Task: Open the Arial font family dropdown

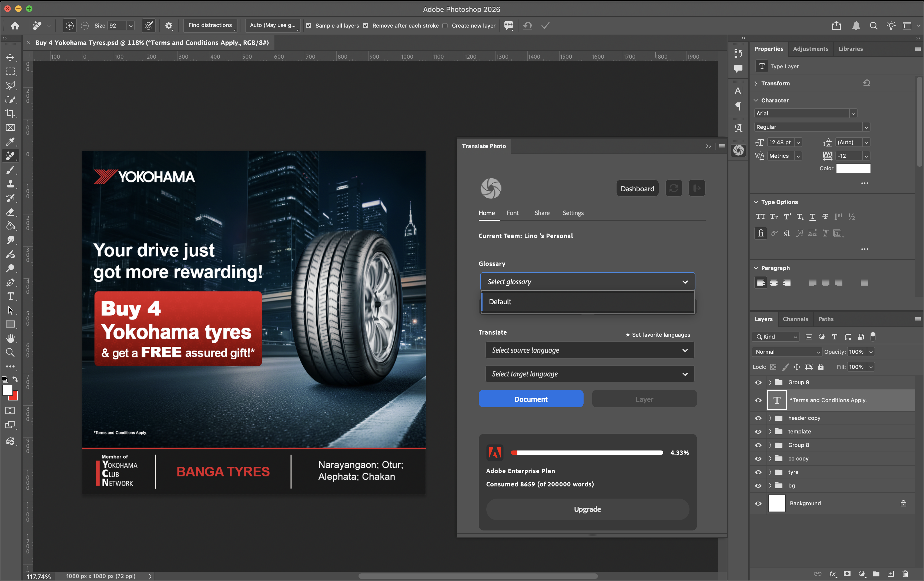Action: tap(805, 113)
